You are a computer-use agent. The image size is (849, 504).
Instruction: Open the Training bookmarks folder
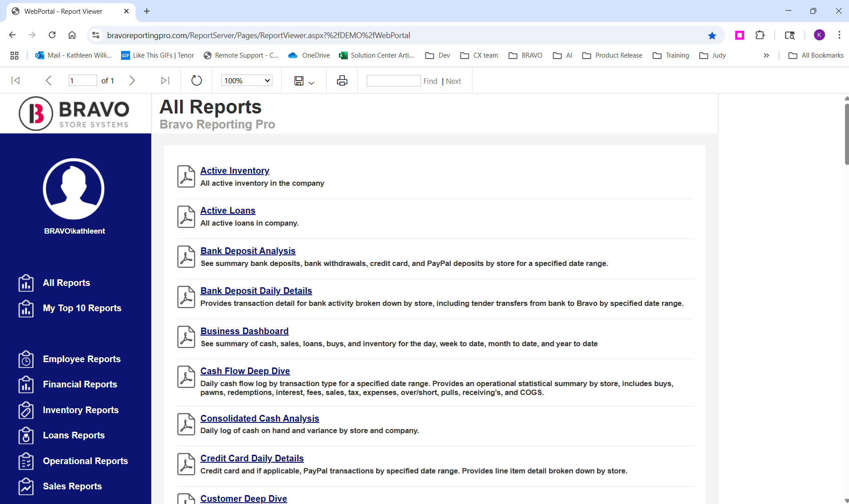click(x=671, y=55)
